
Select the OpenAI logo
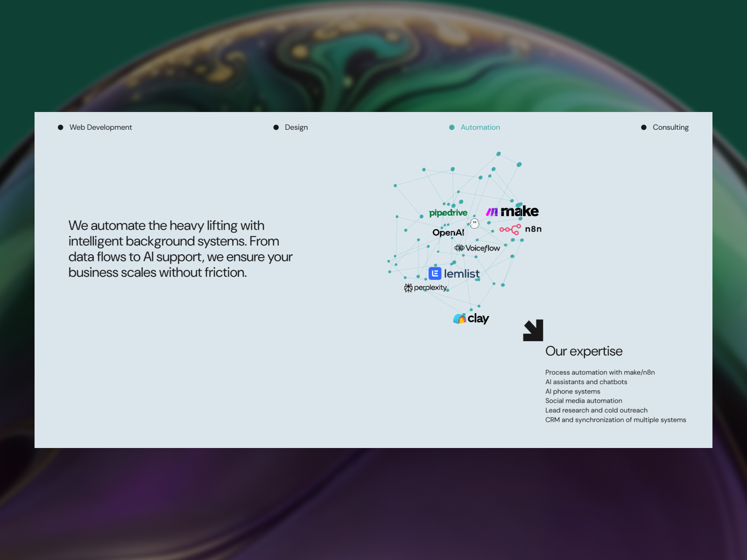point(448,232)
